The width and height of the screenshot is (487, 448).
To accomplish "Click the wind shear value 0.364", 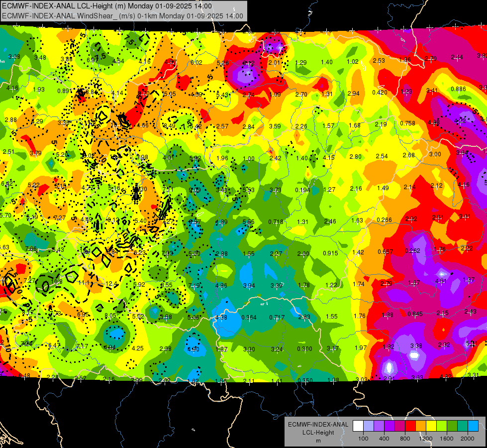I will pos(249,318).
